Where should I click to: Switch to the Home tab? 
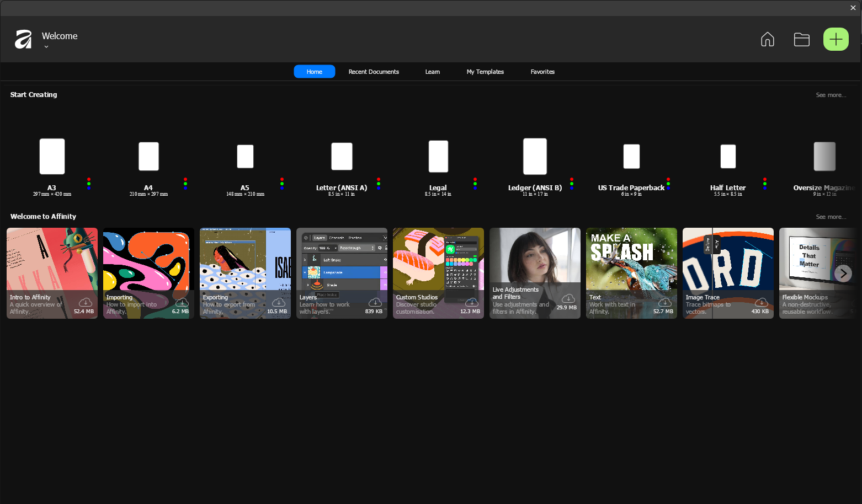[x=315, y=72]
